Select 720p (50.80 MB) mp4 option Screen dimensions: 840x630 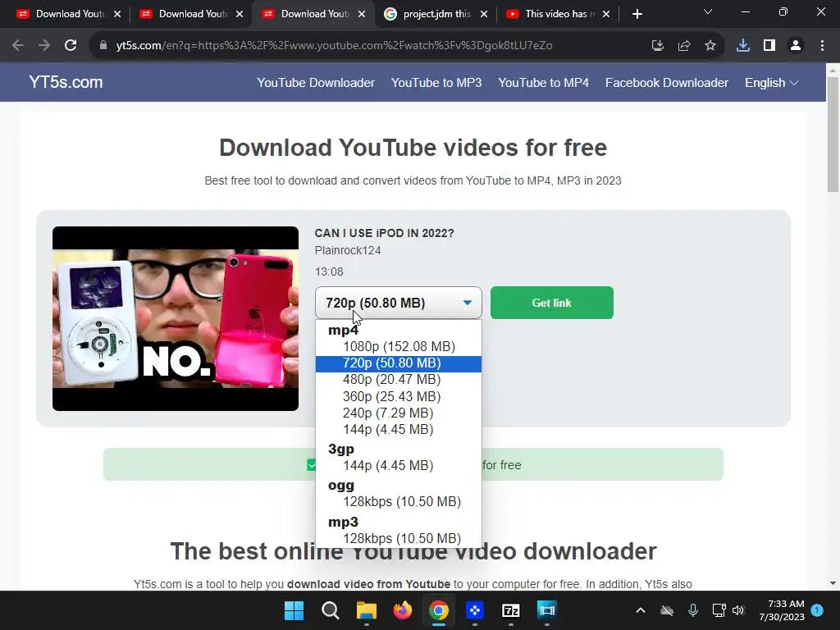pos(399,363)
